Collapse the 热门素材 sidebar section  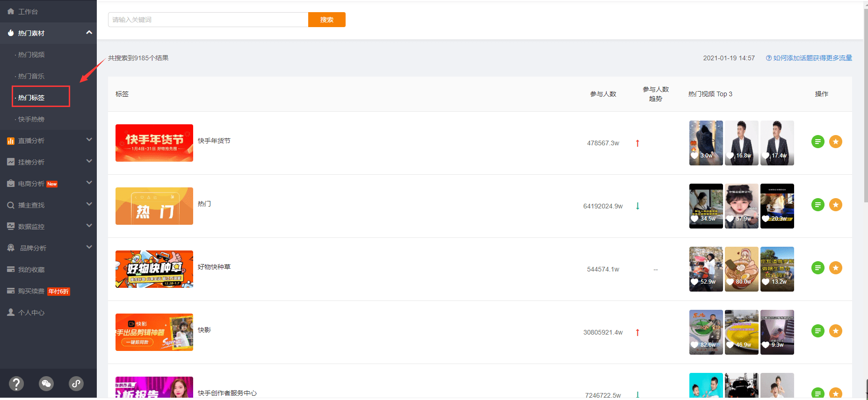click(89, 33)
